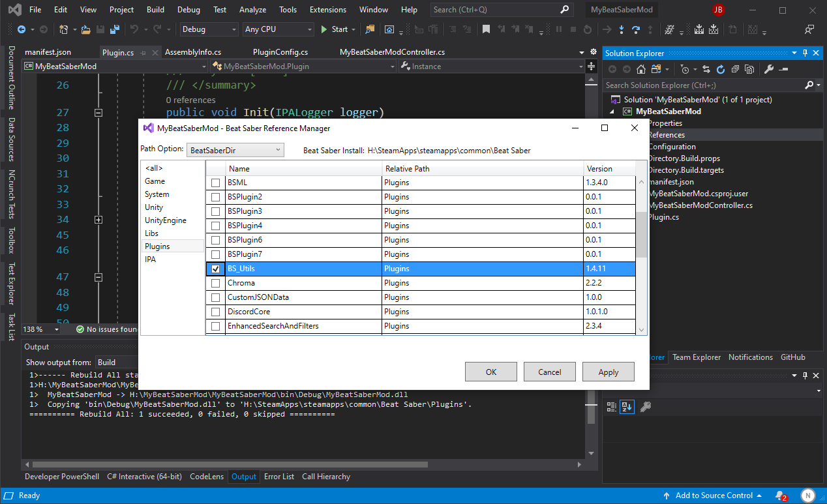Screen dimensions: 827x504
Task: Check the BSPlugin6 checkbox
Action: coord(215,240)
